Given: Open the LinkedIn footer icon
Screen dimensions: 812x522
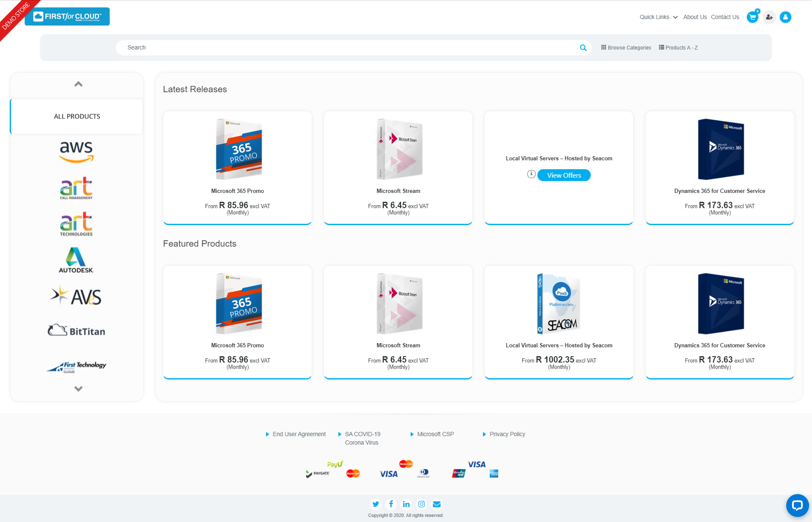Looking at the screenshot, I should [406, 504].
